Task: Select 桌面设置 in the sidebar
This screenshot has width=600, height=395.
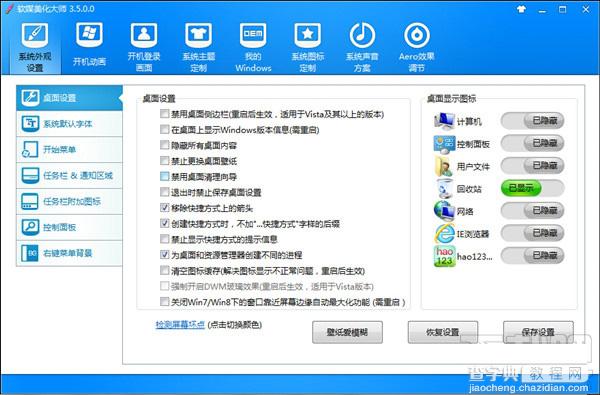Action: coord(69,98)
